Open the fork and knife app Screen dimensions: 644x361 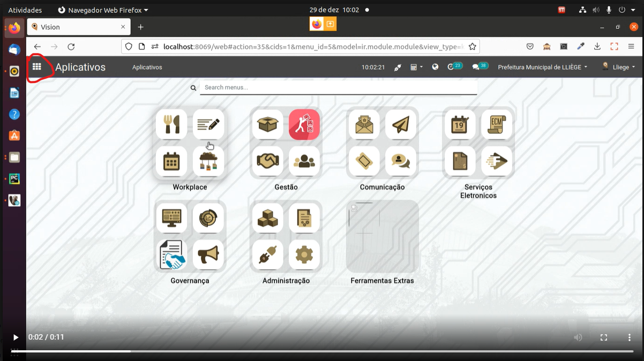pyautogui.click(x=171, y=124)
